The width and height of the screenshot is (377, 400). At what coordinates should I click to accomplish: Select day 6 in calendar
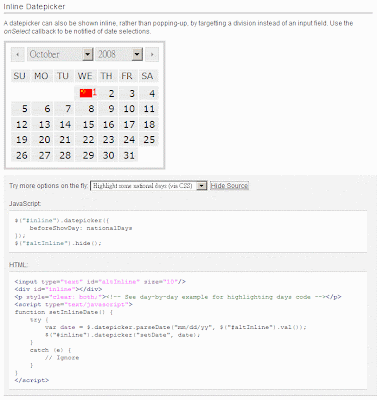[42, 109]
